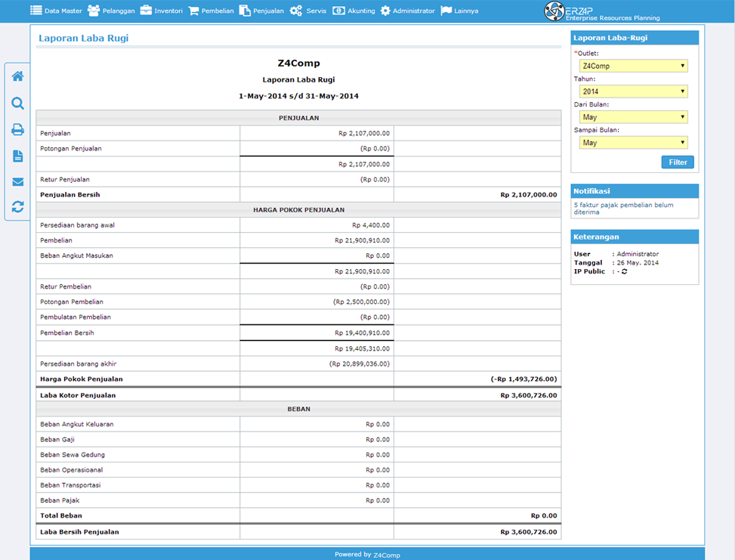The image size is (735, 560).
Task: Open the Akunting menu
Action: [x=354, y=11]
